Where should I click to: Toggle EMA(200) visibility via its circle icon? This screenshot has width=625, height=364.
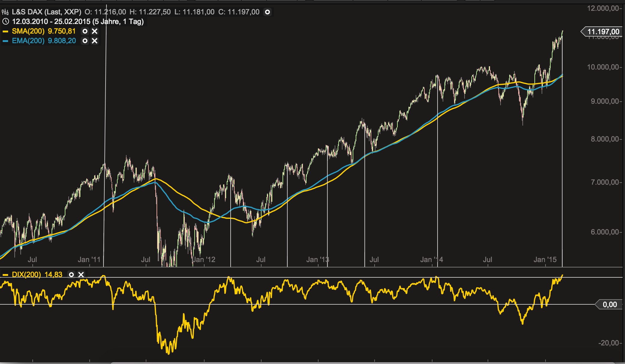[x=85, y=41]
